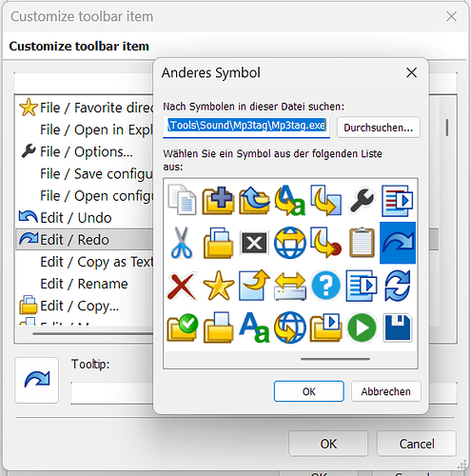Image resolution: width=471 pixels, height=476 pixels.
Task: Select the 'File / Open configu' row
Action: 85,196
